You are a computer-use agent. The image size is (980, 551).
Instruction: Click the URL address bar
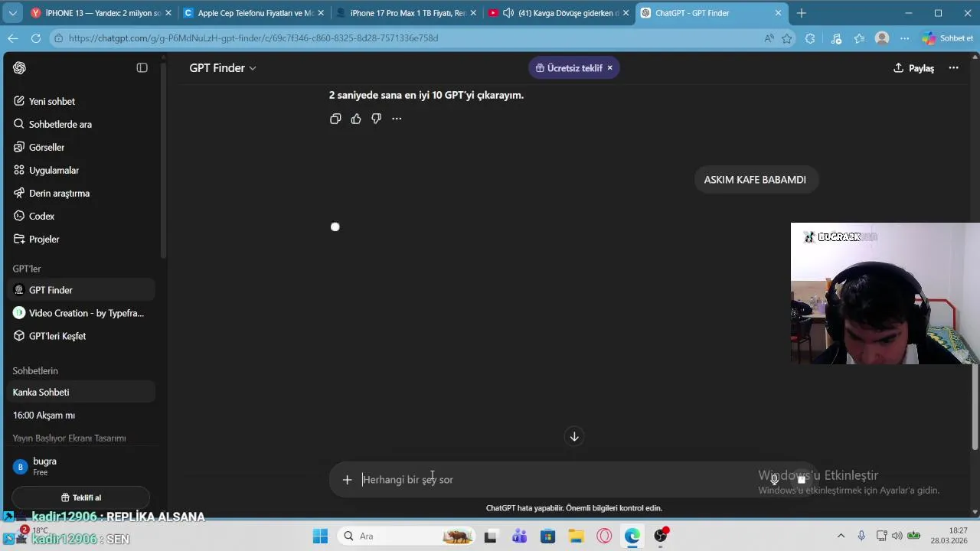pyautogui.click(x=406, y=38)
